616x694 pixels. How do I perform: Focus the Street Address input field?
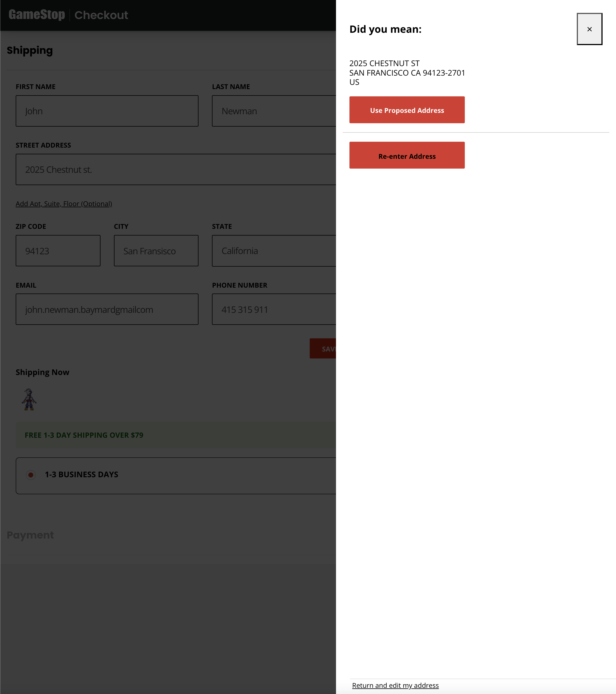pos(176,169)
